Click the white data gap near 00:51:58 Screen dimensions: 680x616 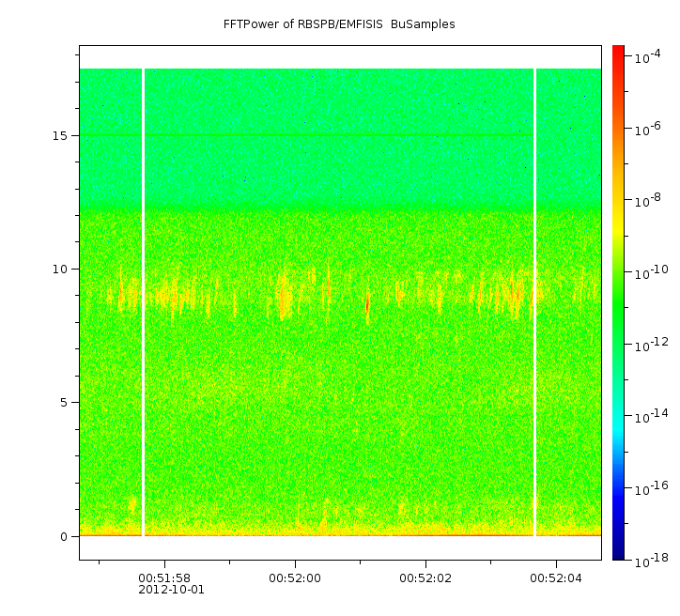pyautogui.click(x=143, y=300)
